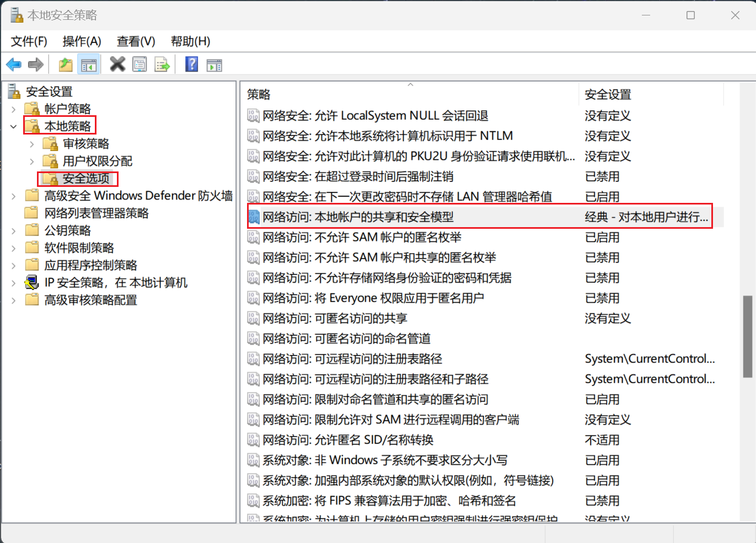Expand the 审核策略 tree node

(x=32, y=144)
